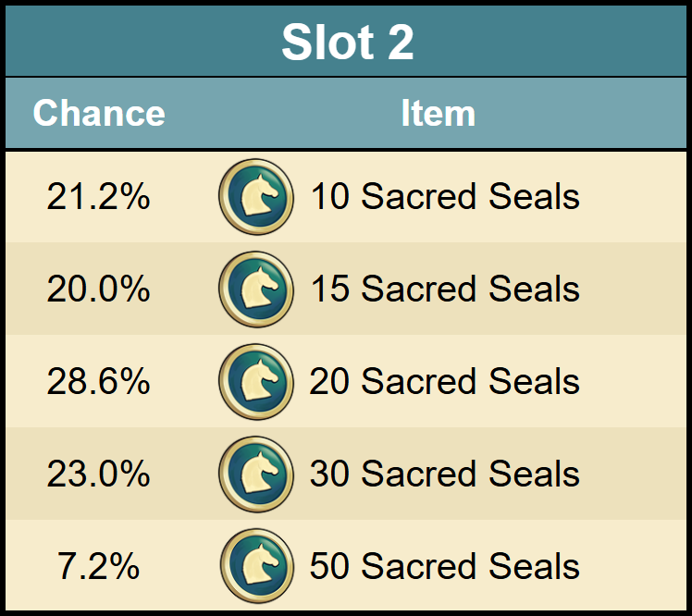Click the 28.6% chance value
The width and height of the screenshot is (692, 616).
click(x=98, y=381)
